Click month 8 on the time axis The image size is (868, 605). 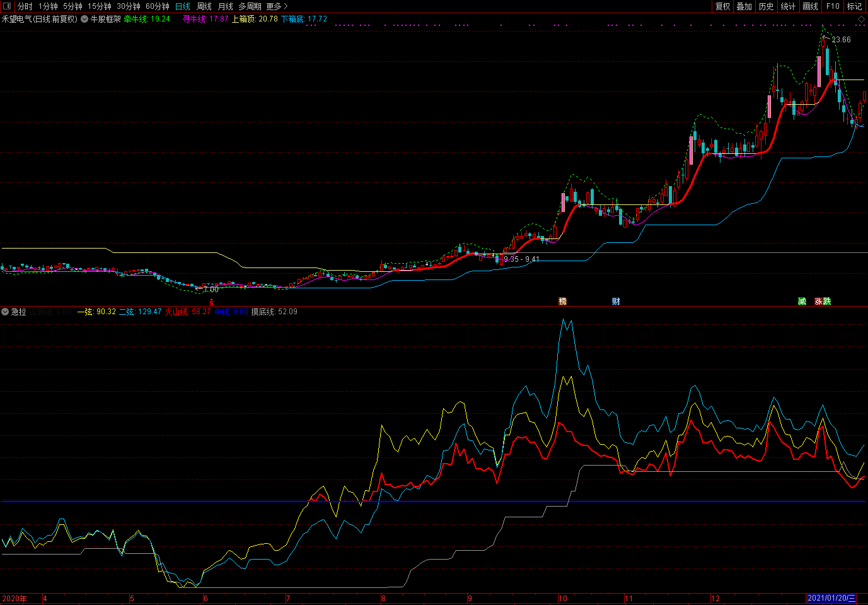click(x=383, y=599)
